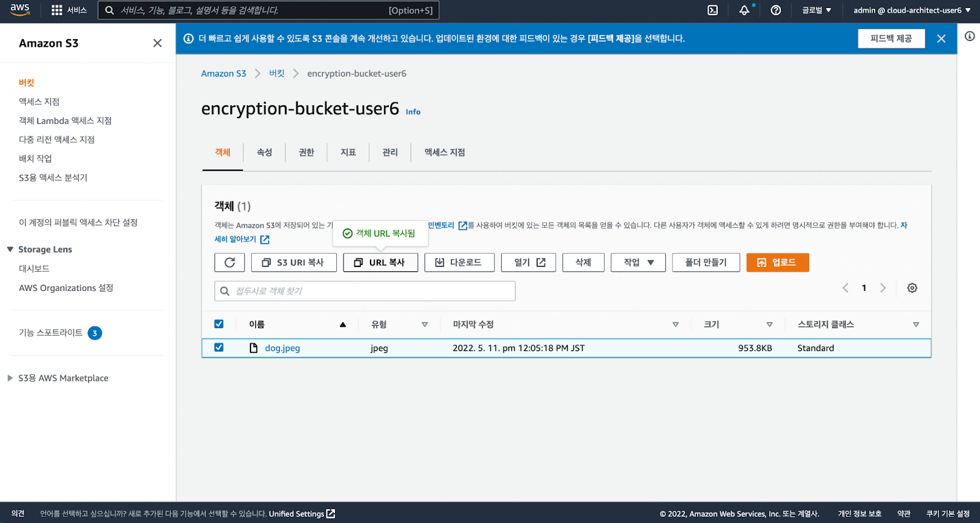Click the 기능 스포트라이트 badge 3
The width and height of the screenshot is (980, 523).
coord(94,333)
